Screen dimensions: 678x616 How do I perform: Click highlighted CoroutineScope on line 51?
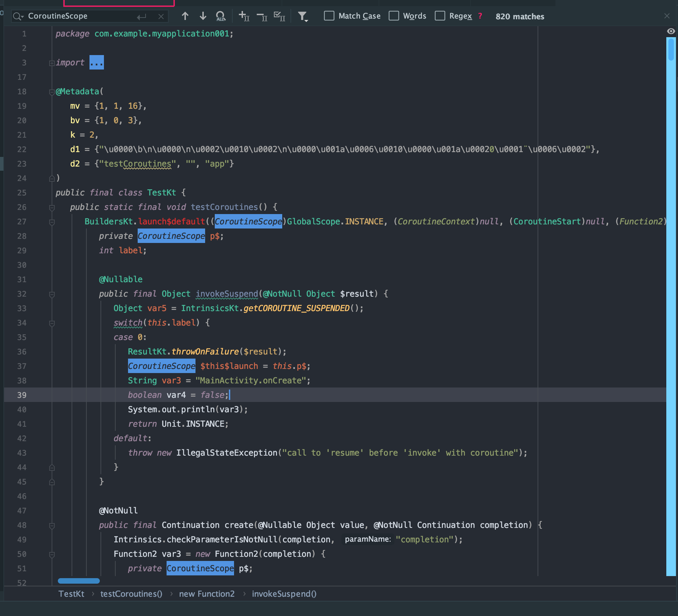click(200, 569)
